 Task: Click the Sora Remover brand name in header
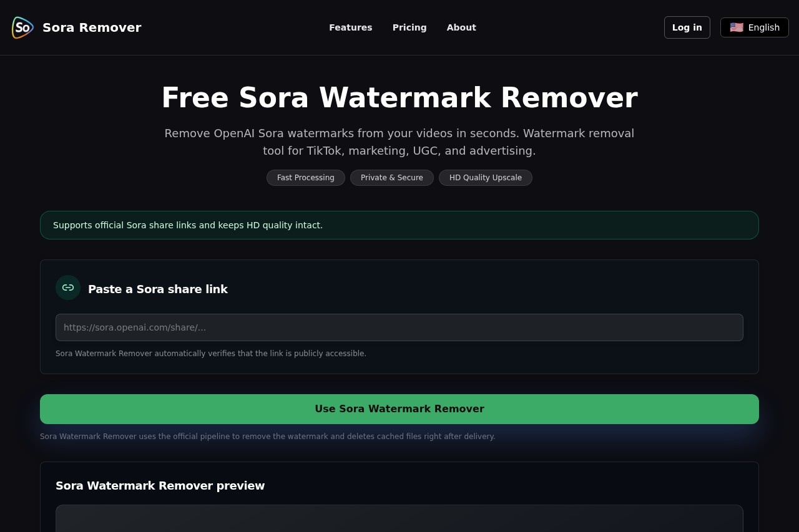[92, 27]
